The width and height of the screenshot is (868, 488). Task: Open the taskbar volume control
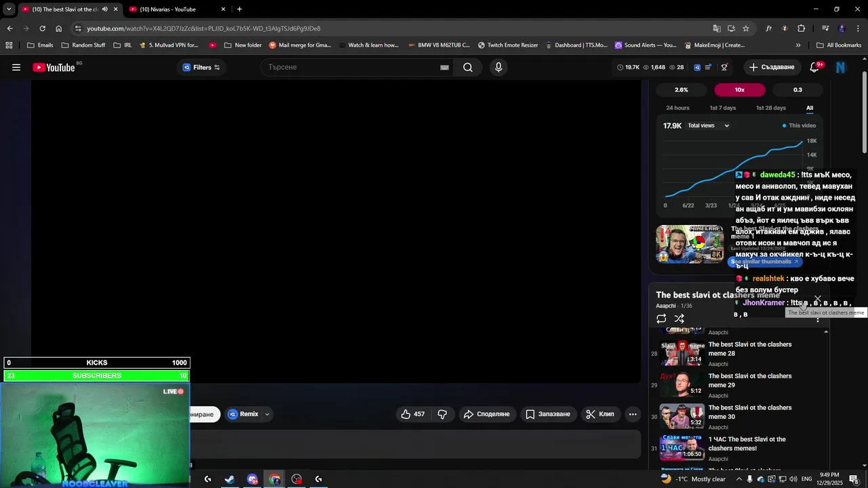[793, 479]
